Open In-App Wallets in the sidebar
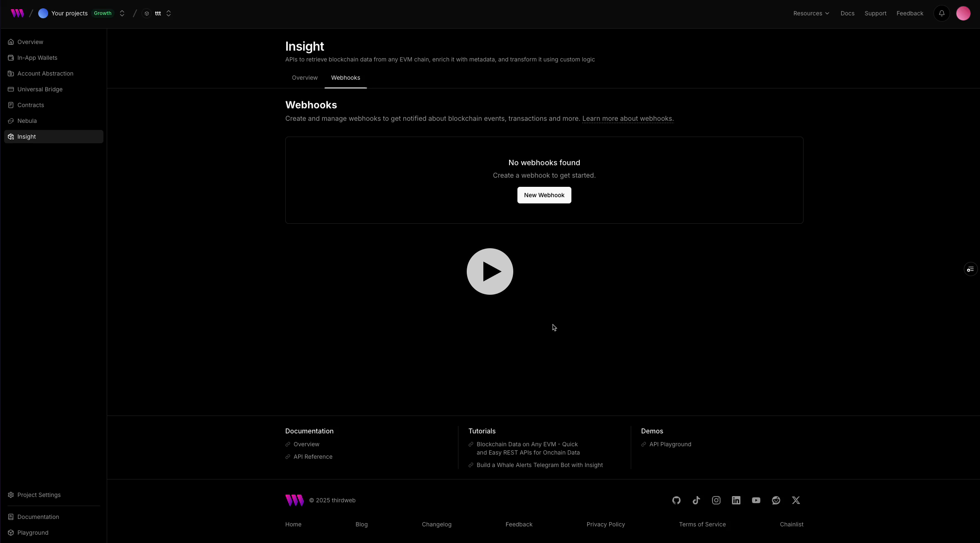Image resolution: width=980 pixels, height=543 pixels. pyautogui.click(x=54, y=58)
